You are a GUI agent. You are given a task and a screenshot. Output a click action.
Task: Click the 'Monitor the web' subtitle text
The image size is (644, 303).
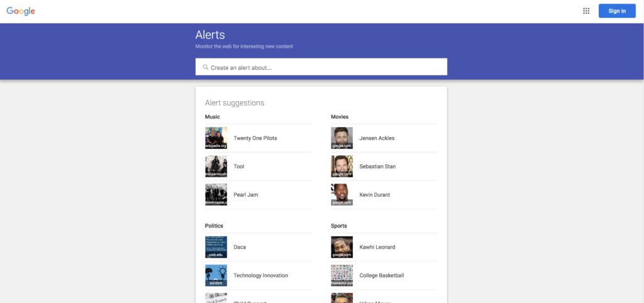[244, 47]
